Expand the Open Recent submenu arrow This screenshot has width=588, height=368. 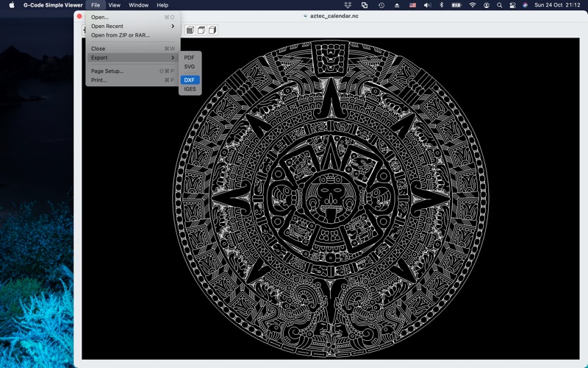click(x=173, y=26)
